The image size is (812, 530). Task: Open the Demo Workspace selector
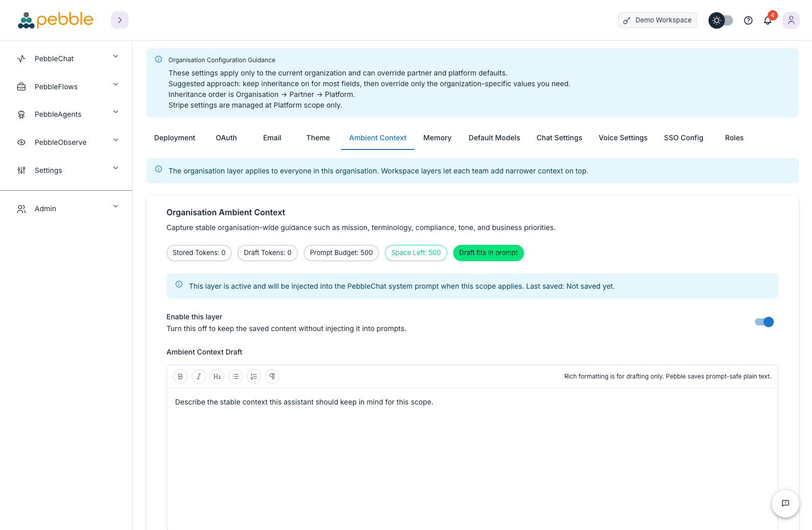point(658,20)
